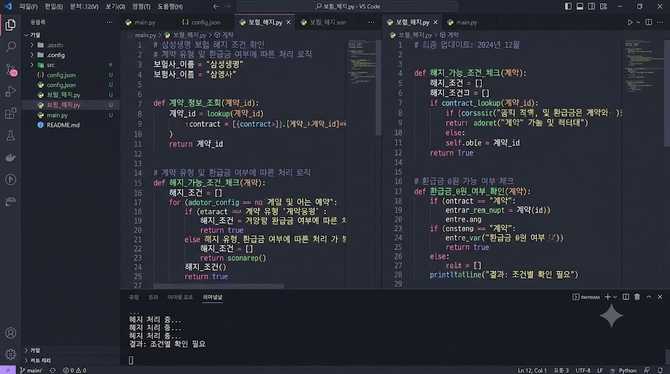
Task: Show errors and warnings count in status bar
Action: click(x=75, y=370)
